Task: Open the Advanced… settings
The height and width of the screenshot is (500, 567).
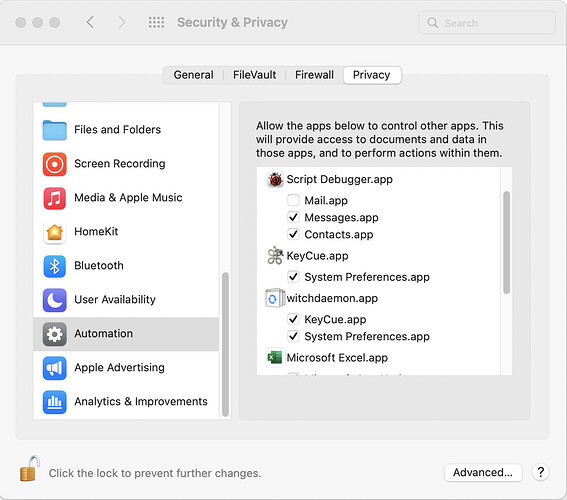Action: pos(483,473)
